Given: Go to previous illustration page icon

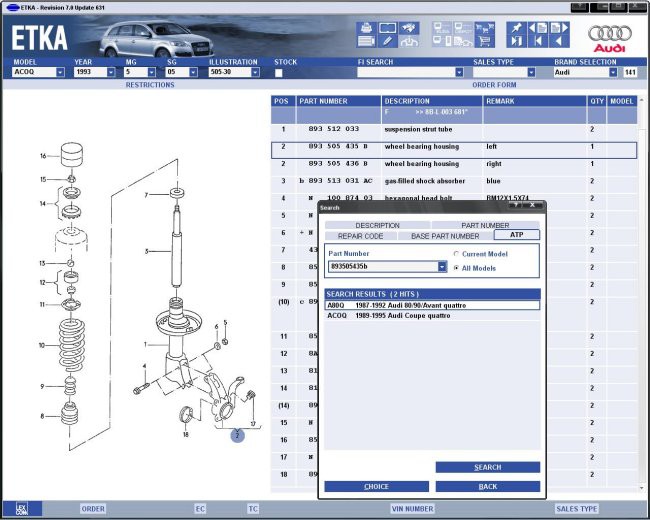Looking at the screenshot, I should (x=538, y=28).
